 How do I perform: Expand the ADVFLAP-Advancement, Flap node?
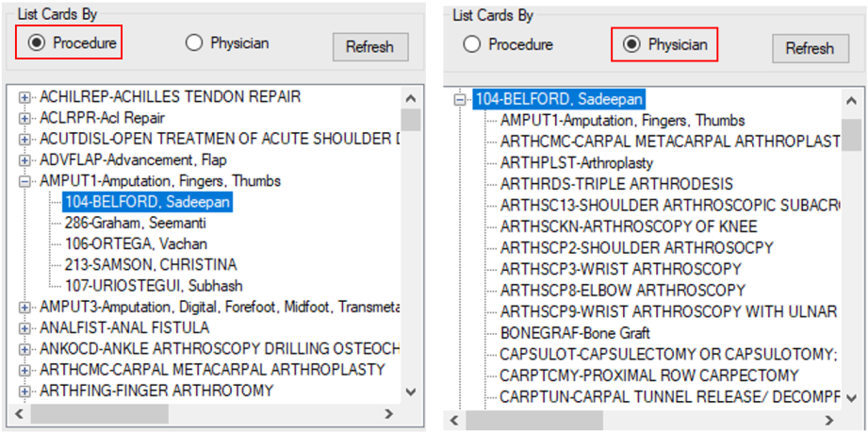(25, 160)
